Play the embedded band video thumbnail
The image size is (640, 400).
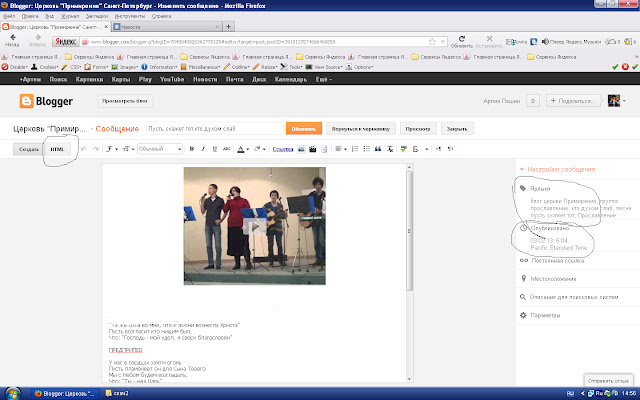pos(255,226)
